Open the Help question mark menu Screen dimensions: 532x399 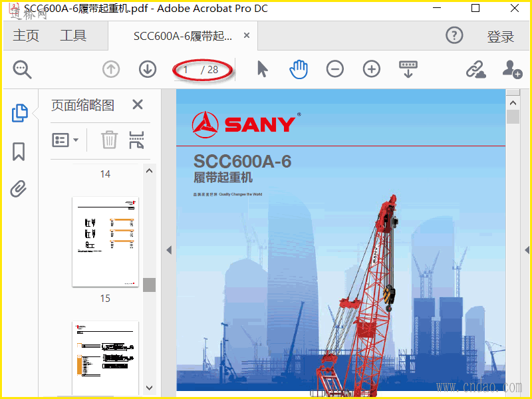[454, 35]
